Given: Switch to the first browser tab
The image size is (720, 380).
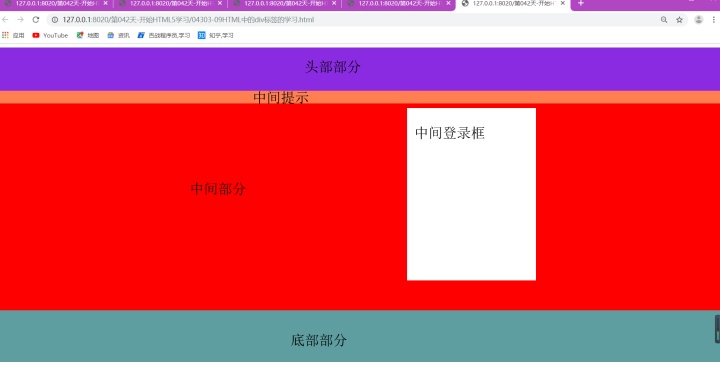Looking at the screenshot, I should (x=55, y=4).
